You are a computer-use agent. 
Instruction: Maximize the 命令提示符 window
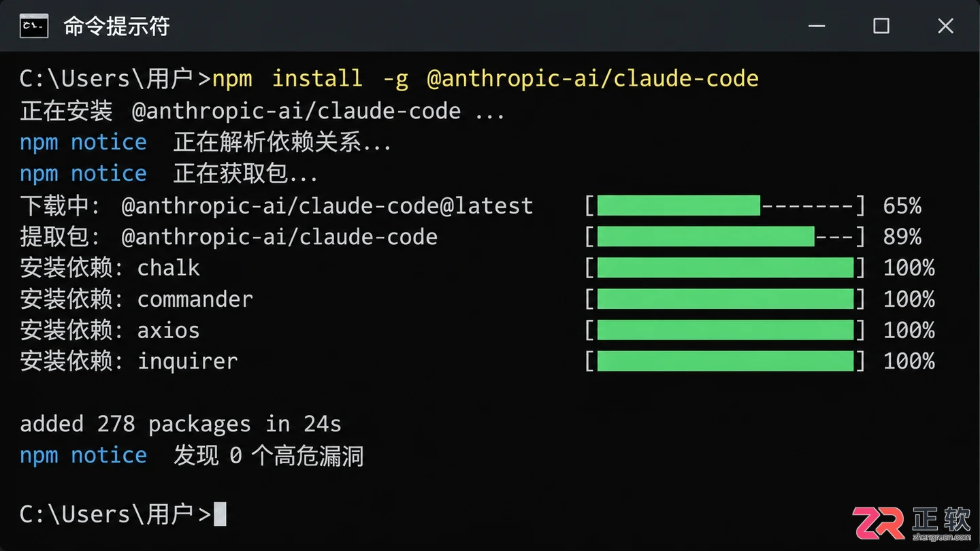point(881,26)
